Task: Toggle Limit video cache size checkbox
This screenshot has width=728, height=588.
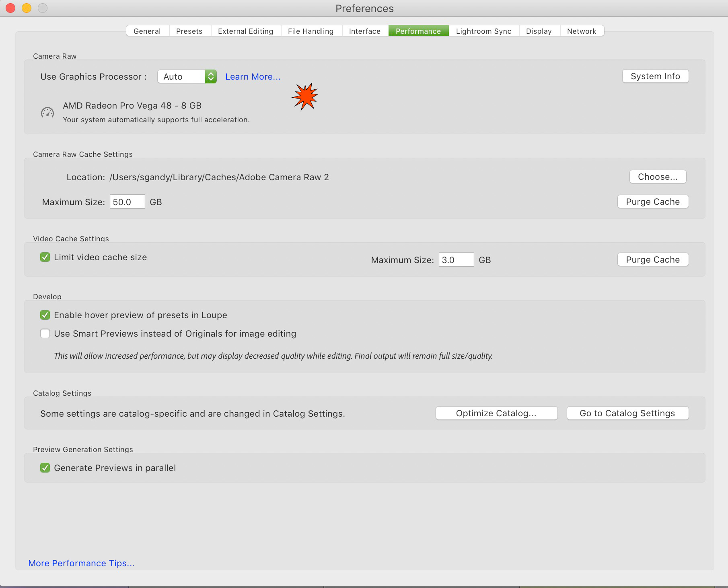Action: pos(45,257)
